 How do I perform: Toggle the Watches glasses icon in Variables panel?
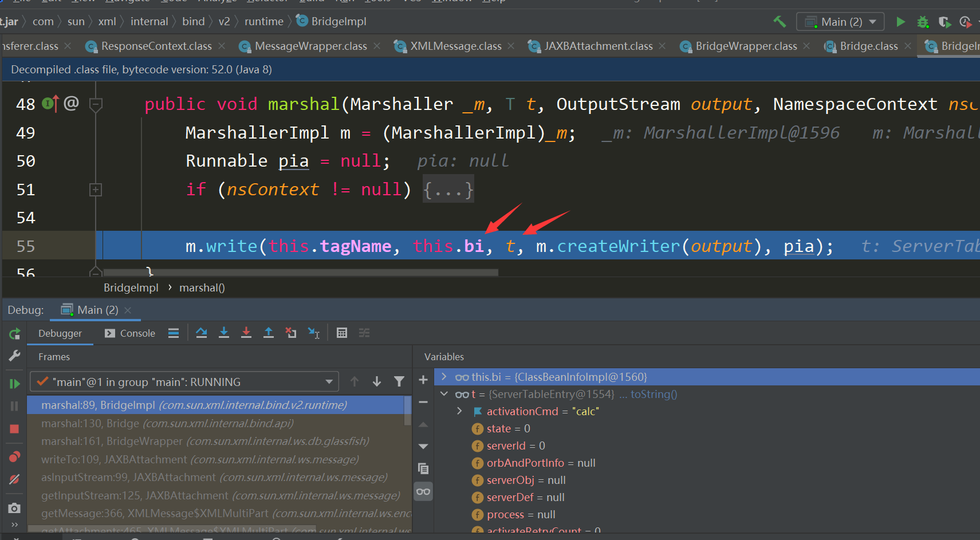[423, 491]
